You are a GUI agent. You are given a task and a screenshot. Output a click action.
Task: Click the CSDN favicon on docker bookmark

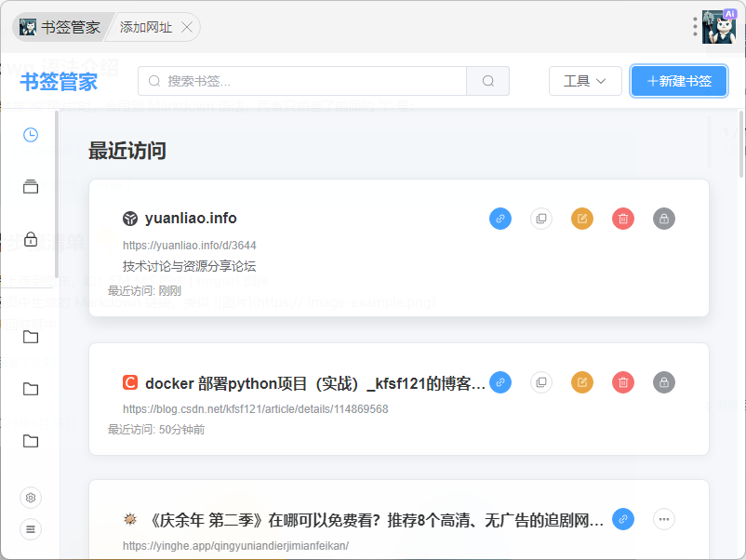[x=130, y=382]
